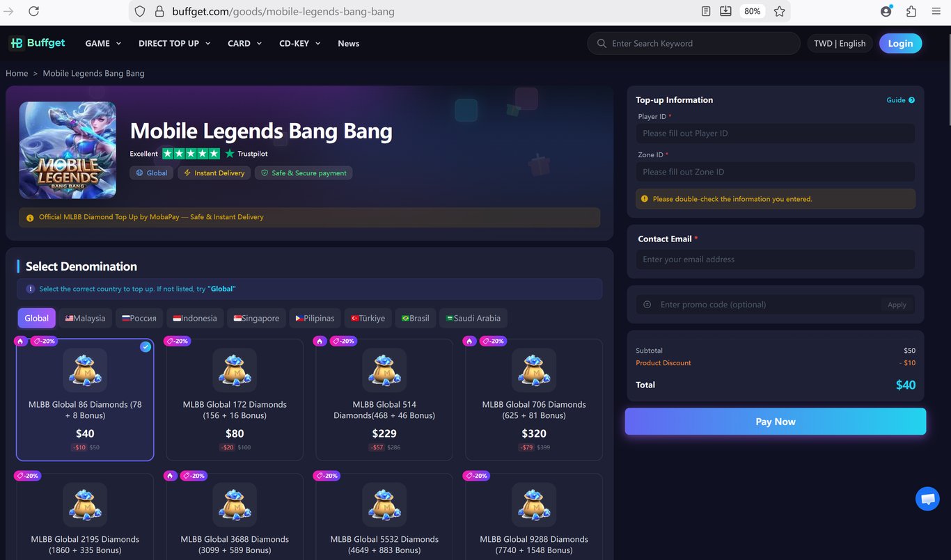Select the 86 Diamonds $40 card checkmark

click(x=146, y=346)
